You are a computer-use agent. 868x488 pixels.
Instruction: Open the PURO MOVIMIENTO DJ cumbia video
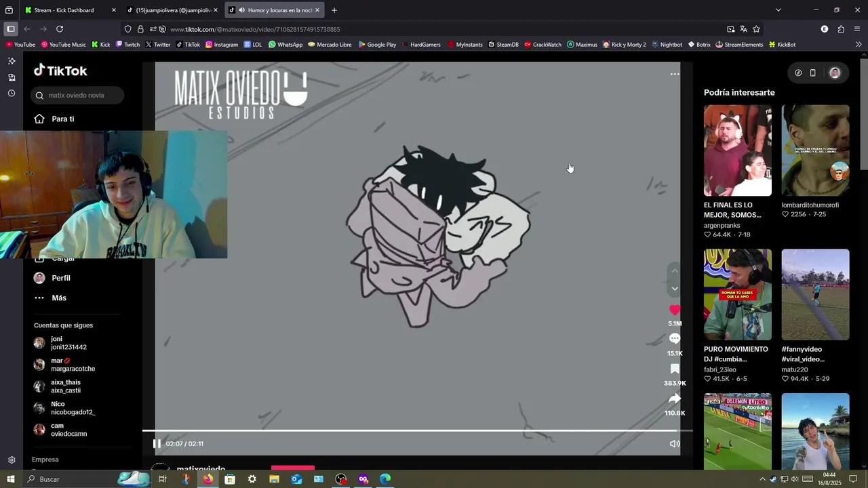click(x=737, y=294)
